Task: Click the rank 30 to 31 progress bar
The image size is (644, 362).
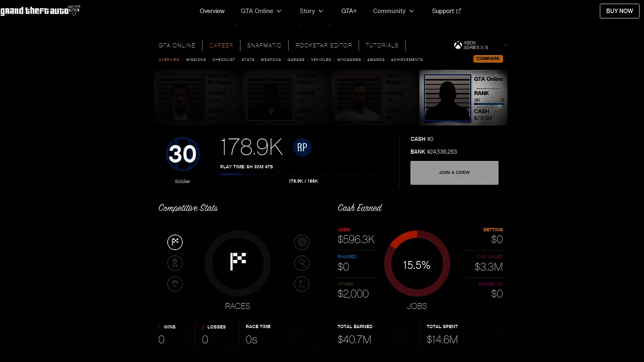Action: tap(489, 105)
